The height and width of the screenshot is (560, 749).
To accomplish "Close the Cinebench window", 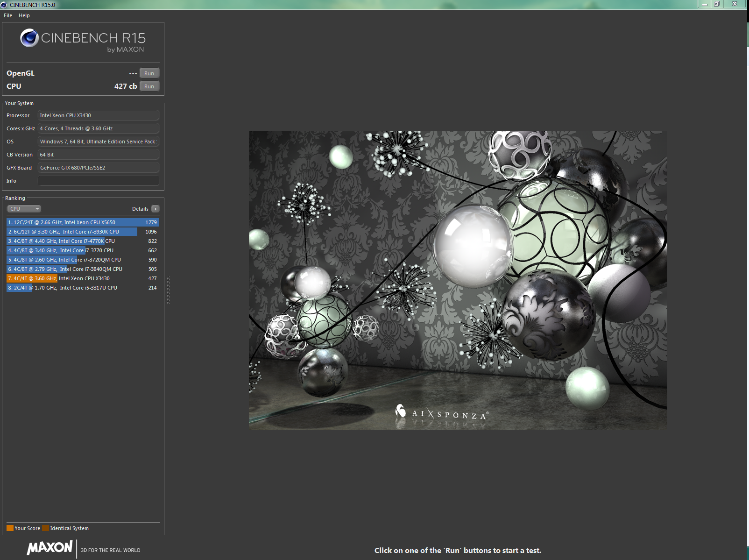I will click(x=735, y=4).
